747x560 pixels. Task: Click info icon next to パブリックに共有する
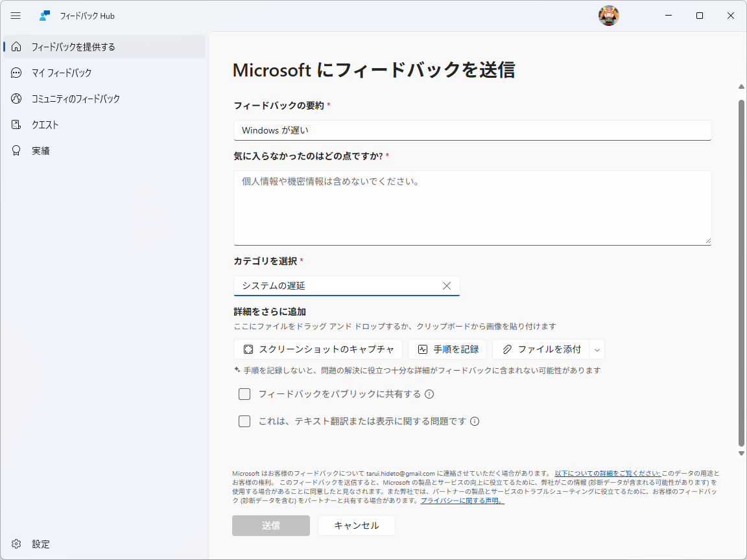(429, 394)
